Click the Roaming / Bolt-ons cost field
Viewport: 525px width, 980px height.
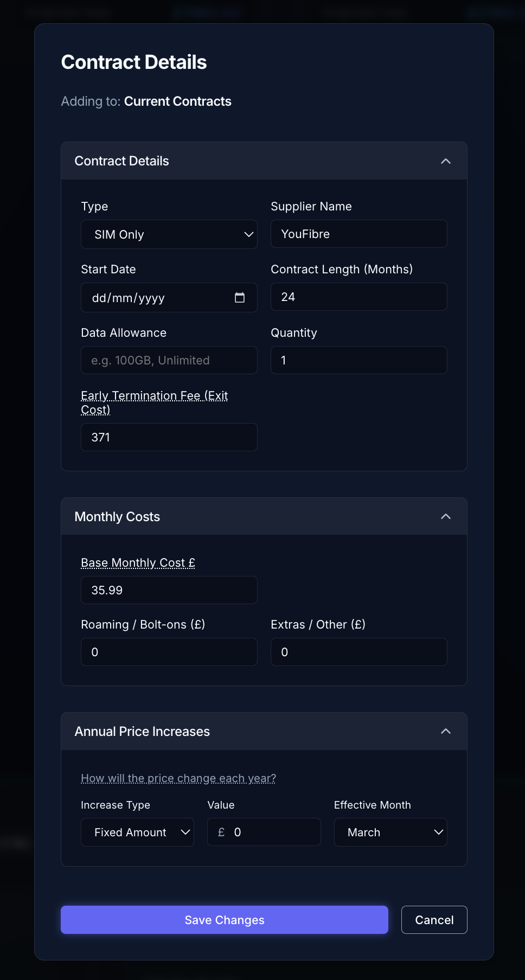click(169, 651)
